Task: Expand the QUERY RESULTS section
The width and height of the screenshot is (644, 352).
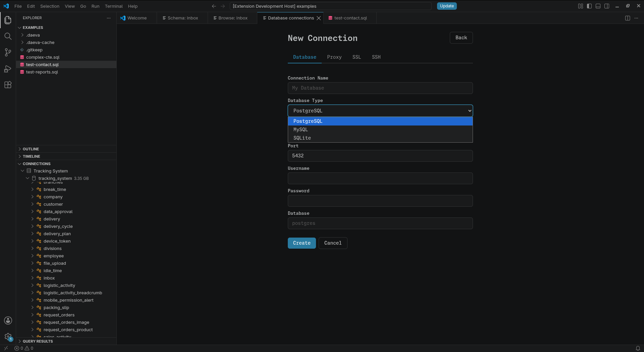Action: [x=19, y=341]
